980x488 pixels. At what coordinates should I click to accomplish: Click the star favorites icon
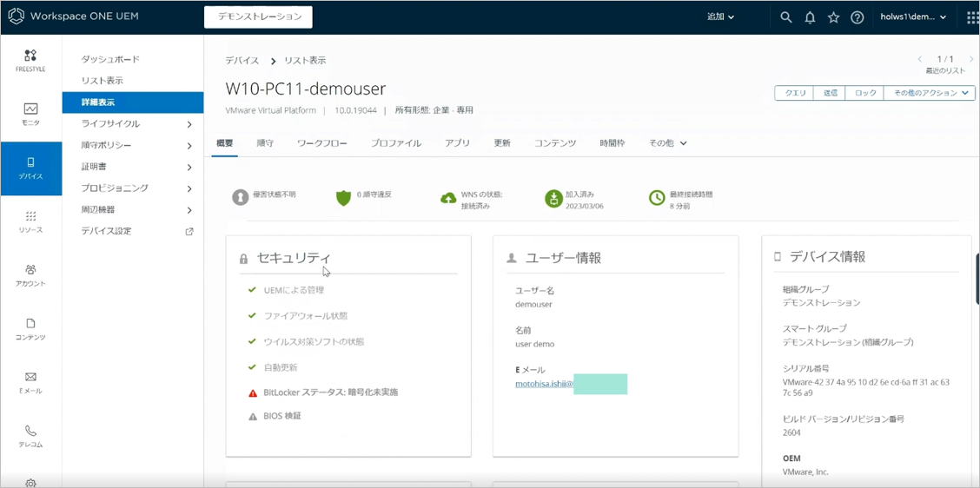pyautogui.click(x=833, y=17)
